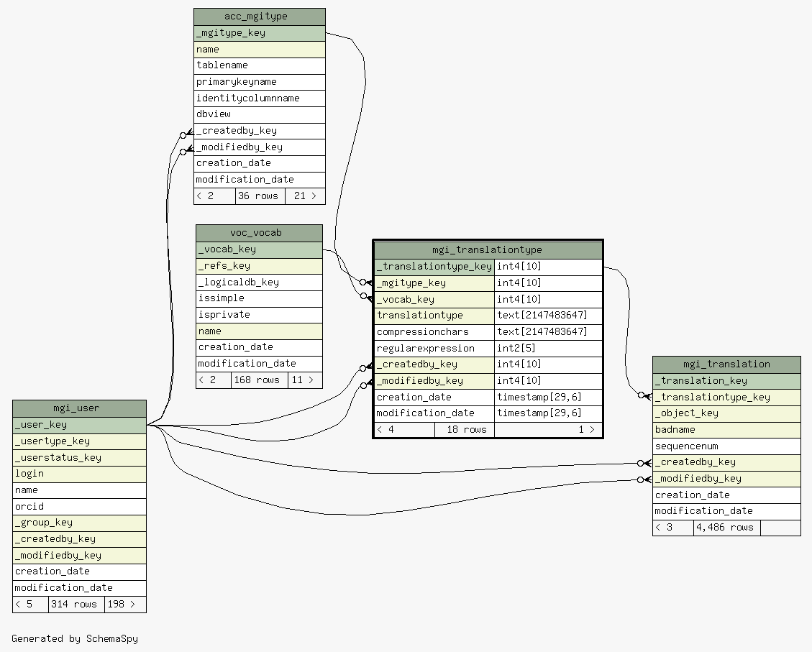
Task: Select _createdby_key in mgi_translation
Action: coord(726,463)
